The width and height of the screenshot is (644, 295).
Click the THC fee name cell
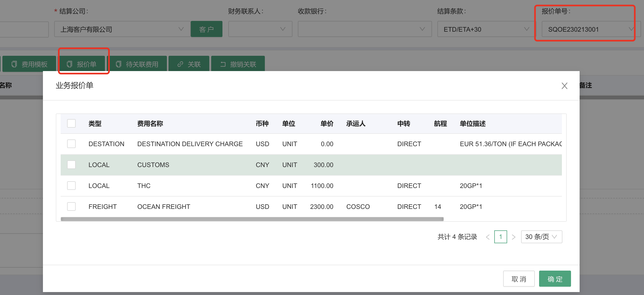click(144, 186)
